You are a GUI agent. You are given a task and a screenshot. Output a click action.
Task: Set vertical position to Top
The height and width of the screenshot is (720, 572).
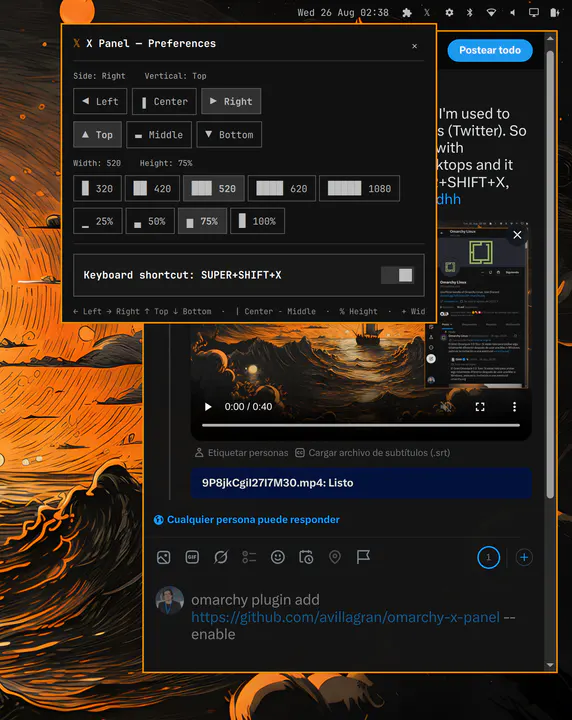point(97,135)
